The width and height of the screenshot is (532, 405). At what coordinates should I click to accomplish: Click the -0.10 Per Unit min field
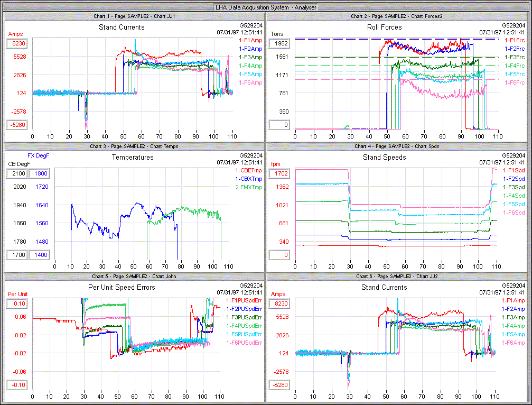point(17,385)
